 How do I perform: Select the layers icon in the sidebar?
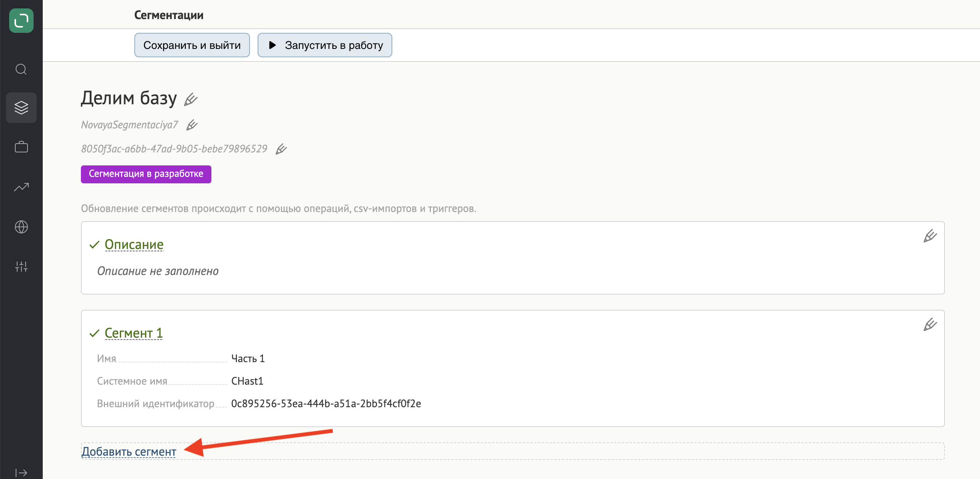pos(21,108)
